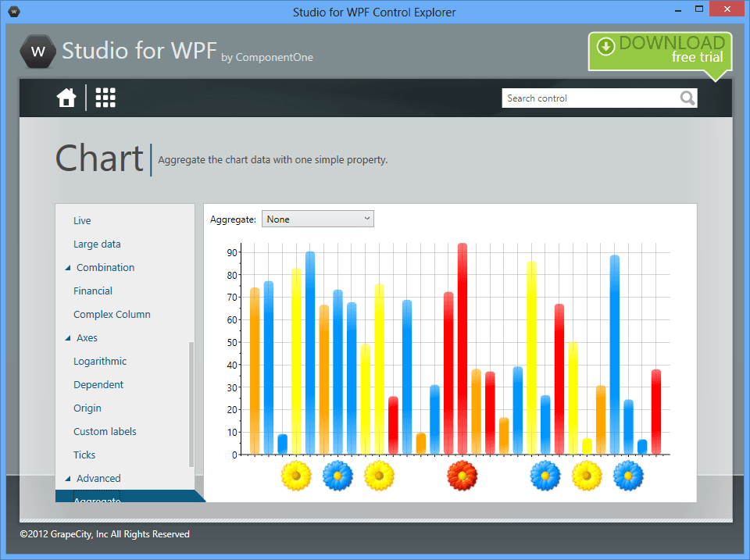Screen dimensions: 750x560
Task: Click the GrapeCity copyright notice
Action: 105,534
